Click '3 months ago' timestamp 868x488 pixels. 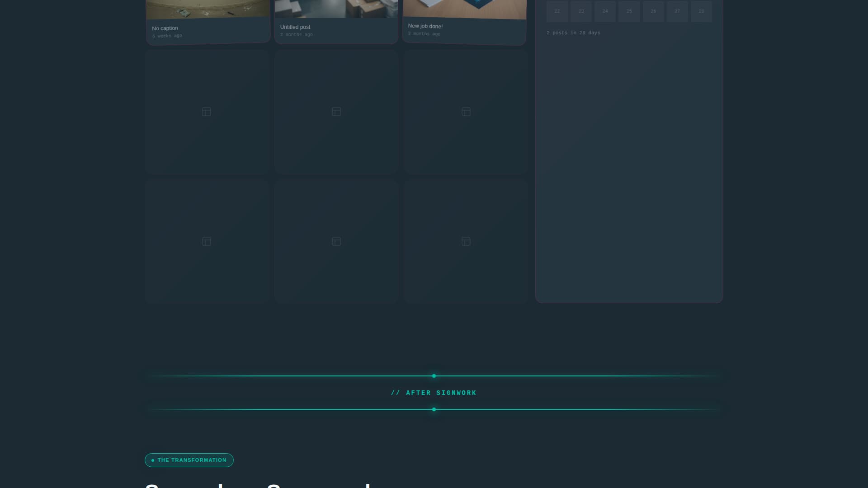click(424, 34)
